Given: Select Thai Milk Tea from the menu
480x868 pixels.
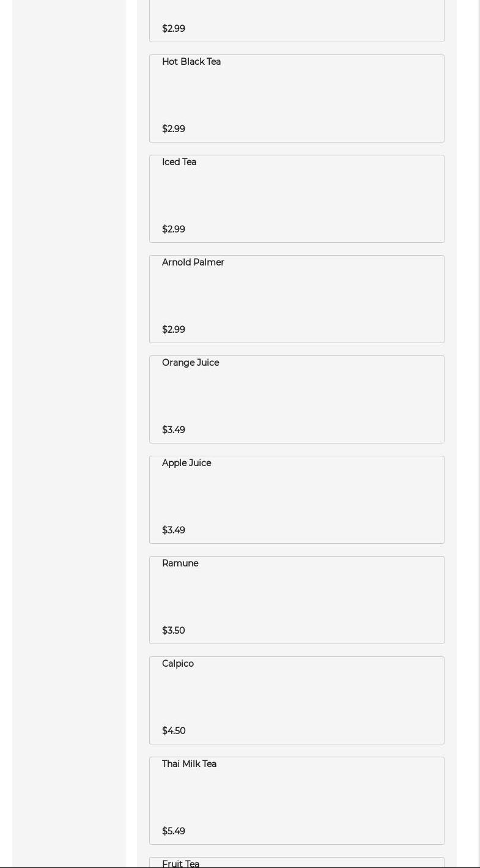Looking at the screenshot, I should [297, 801].
